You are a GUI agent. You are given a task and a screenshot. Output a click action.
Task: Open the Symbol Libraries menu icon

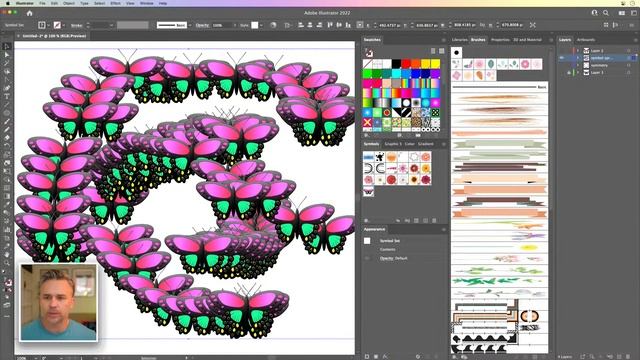(x=367, y=220)
